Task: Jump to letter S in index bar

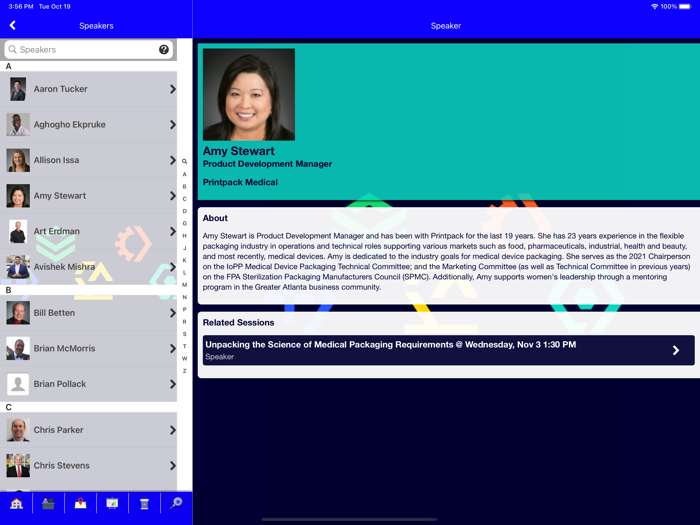Action: coord(184,334)
